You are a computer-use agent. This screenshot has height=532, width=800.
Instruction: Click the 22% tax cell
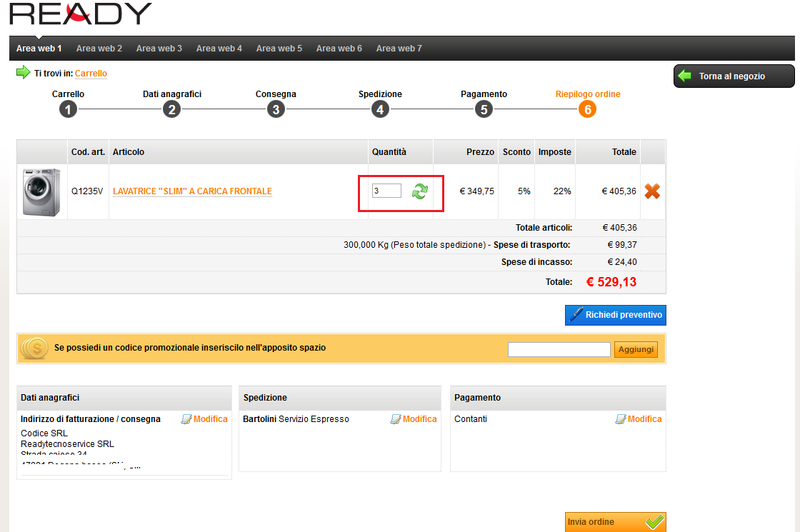[x=562, y=191]
